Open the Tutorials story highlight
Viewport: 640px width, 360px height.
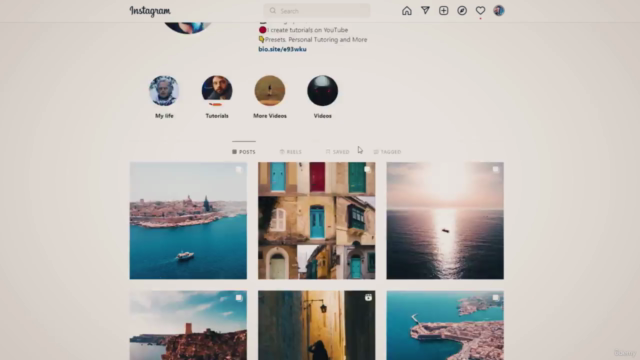click(217, 91)
